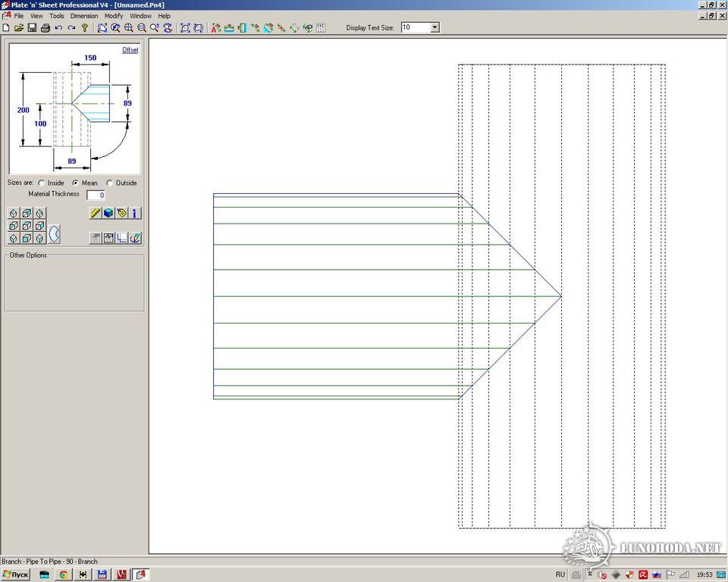Select the Outside sizes radio button
728x582 pixels.
[x=109, y=183]
